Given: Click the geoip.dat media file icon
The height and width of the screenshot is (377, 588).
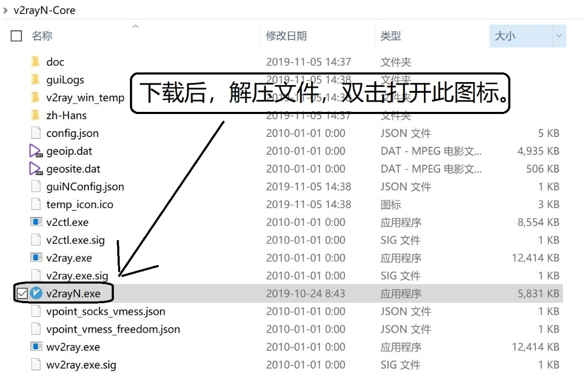Looking at the screenshot, I should coord(36,151).
